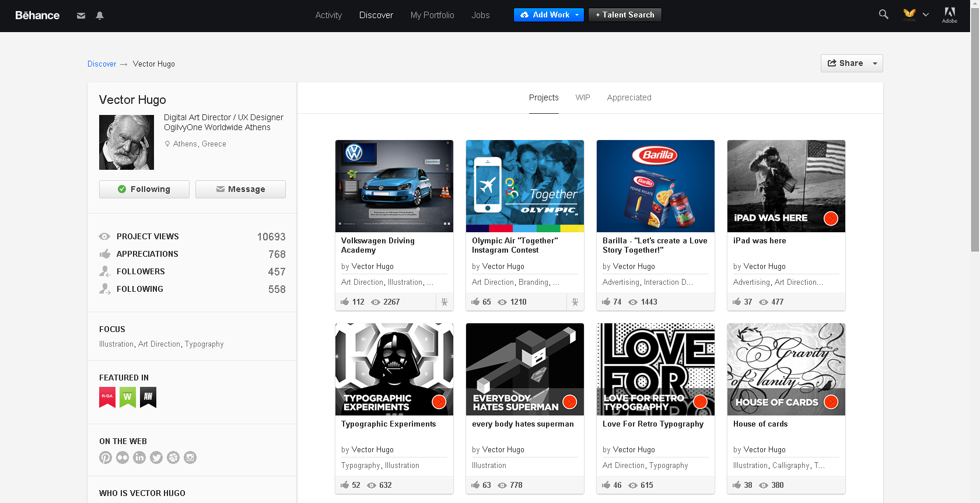The image size is (980, 503).
Task: Open the Illustration focus link
Action: [116, 344]
